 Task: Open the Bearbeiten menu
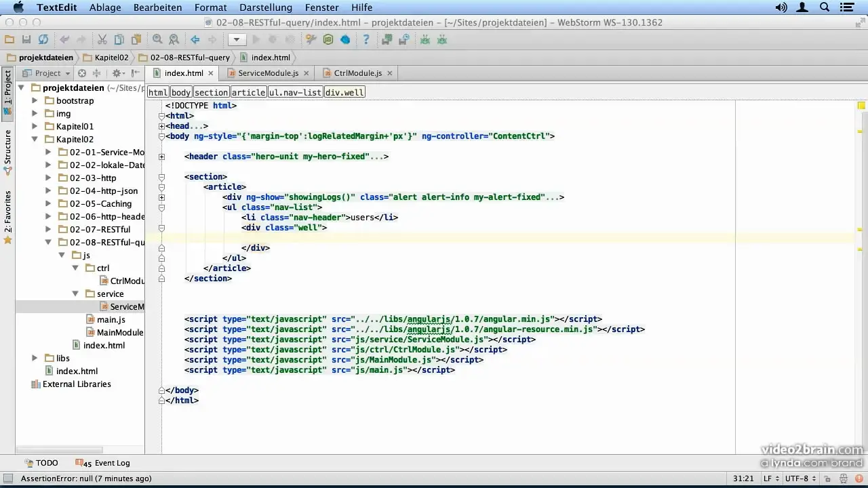(158, 7)
